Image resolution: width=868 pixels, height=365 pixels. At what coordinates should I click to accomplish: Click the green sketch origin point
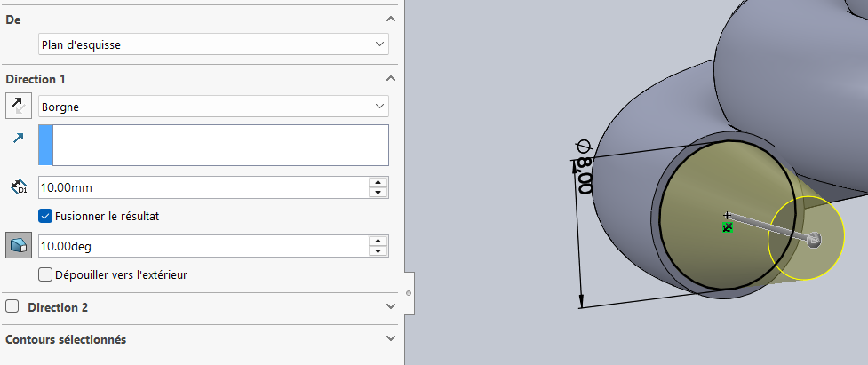point(728,228)
